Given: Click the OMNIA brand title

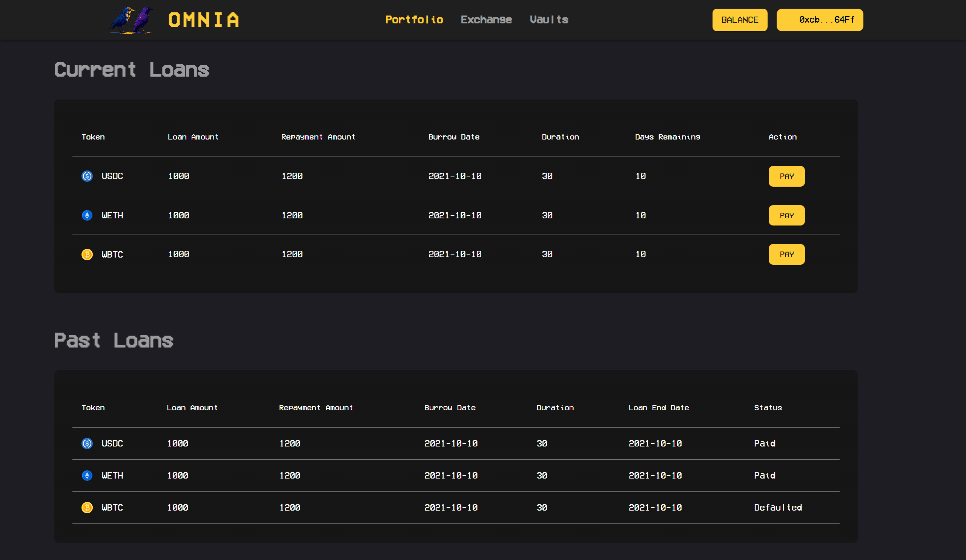Looking at the screenshot, I should [x=204, y=20].
